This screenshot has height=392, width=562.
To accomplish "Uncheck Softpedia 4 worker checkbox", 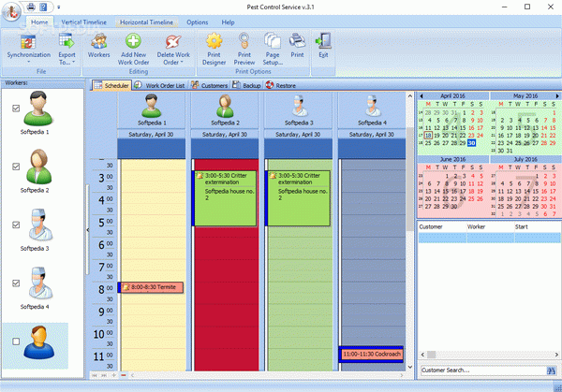I will (16, 283).
